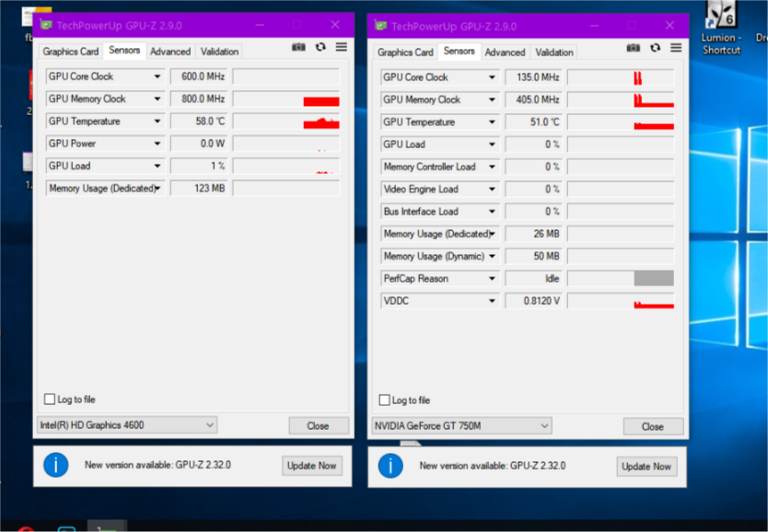
Task: Enable Log to file in NVIDIA window
Action: click(x=385, y=400)
